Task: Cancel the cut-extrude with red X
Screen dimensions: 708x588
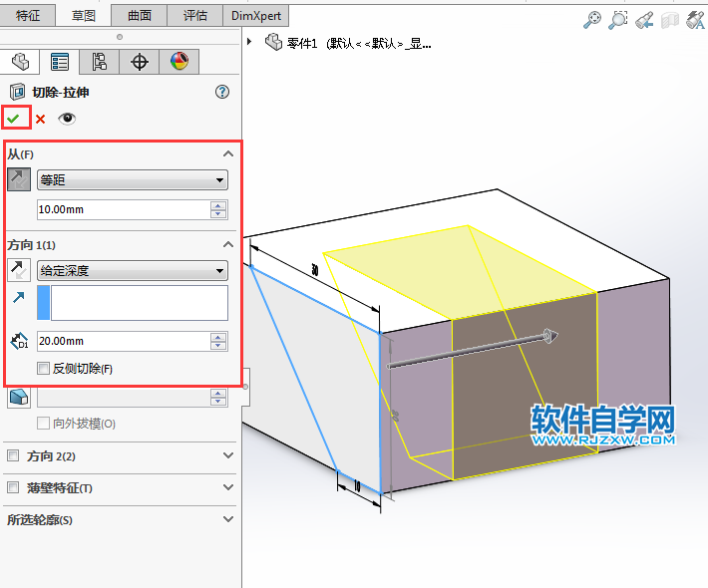Action: (x=41, y=120)
